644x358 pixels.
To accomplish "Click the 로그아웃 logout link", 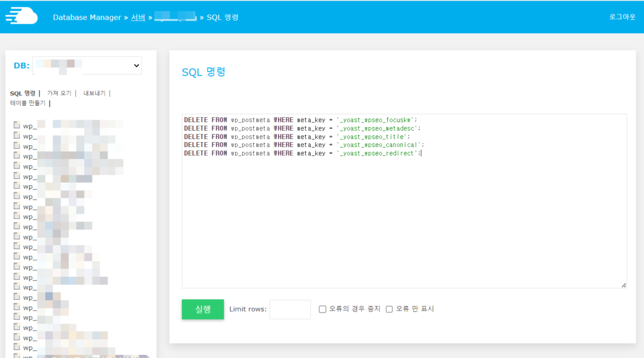I will [x=622, y=17].
